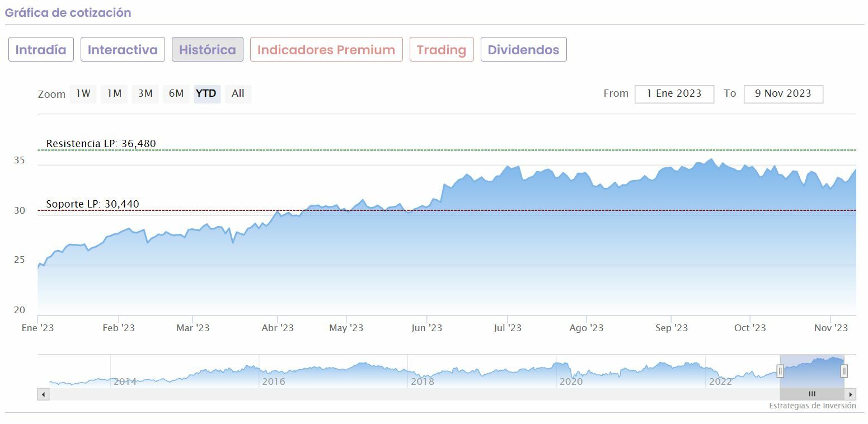Set zoom to 1W

point(83,93)
